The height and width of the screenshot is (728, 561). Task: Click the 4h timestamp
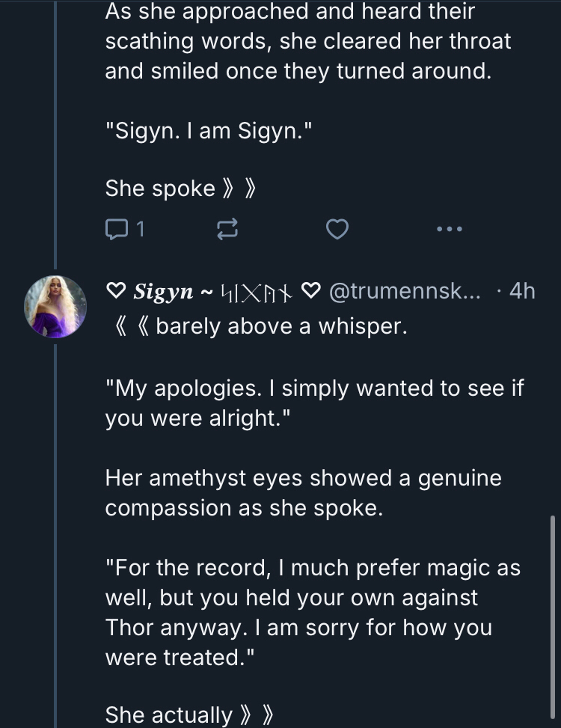coord(521,291)
